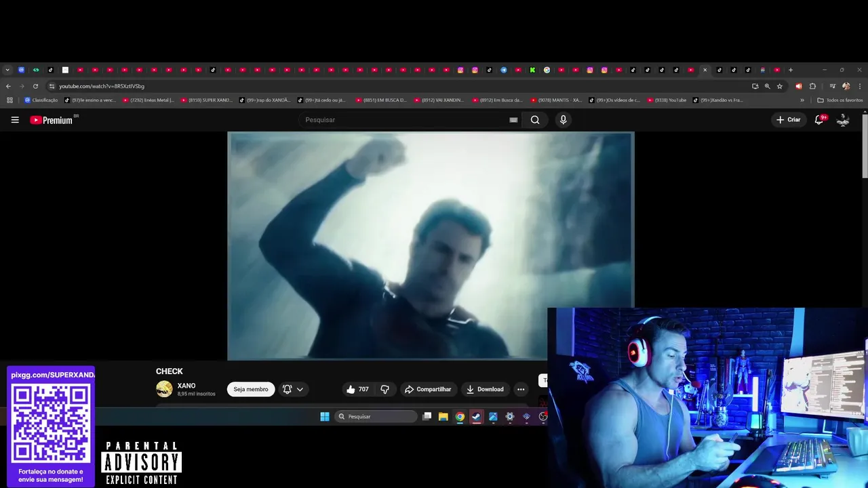Screen dimensions: 868x488
Task: Open Chrome extensions puzzle icon
Action: tap(812, 86)
